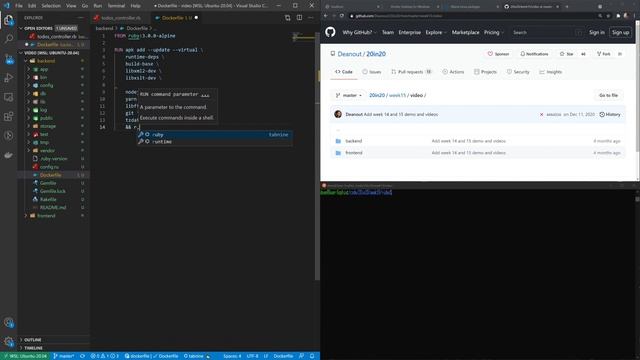Image resolution: width=640 pixels, height=360 pixels.
Task: Click failed commit status X icon
Action: click(542, 115)
